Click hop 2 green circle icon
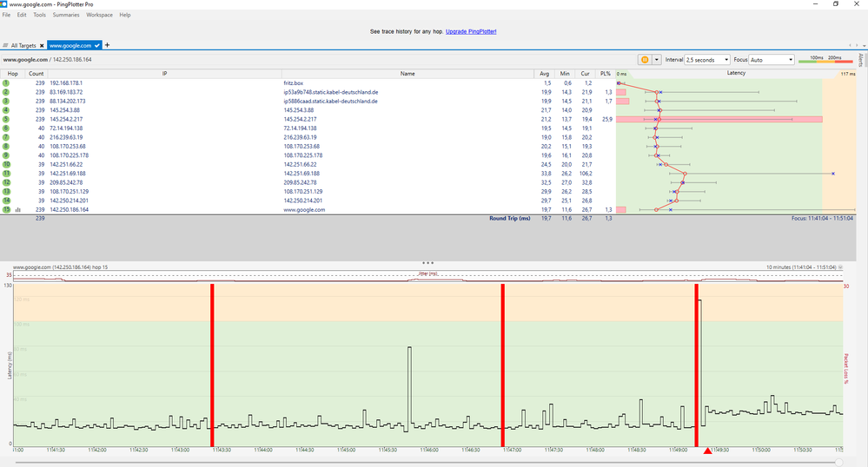The width and height of the screenshot is (868, 467). point(6,92)
